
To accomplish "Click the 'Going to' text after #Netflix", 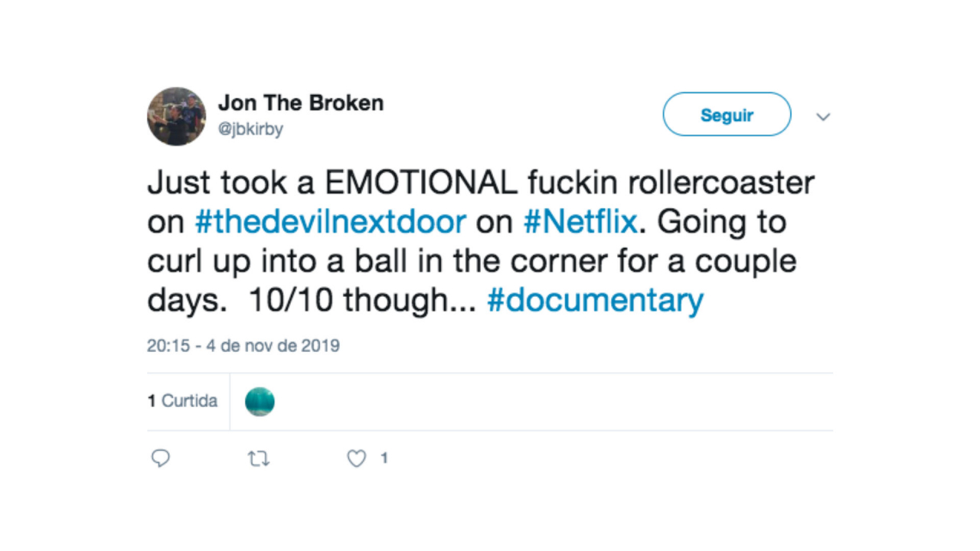I will tap(722, 223).
